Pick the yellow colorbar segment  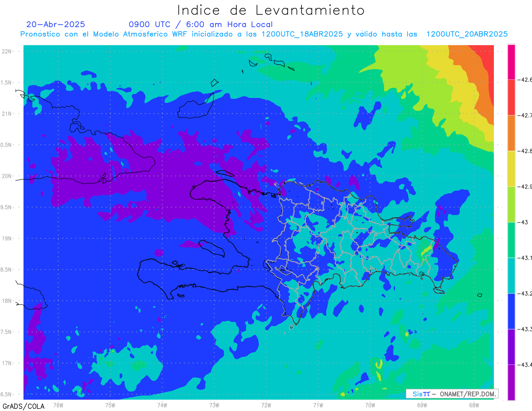tap(511, 168)
